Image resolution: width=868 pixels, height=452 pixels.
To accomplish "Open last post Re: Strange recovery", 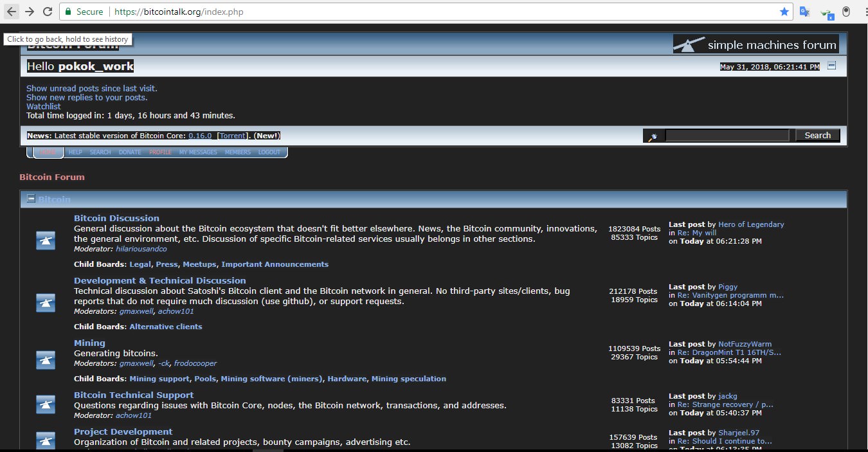I will [x=725, y=404].
